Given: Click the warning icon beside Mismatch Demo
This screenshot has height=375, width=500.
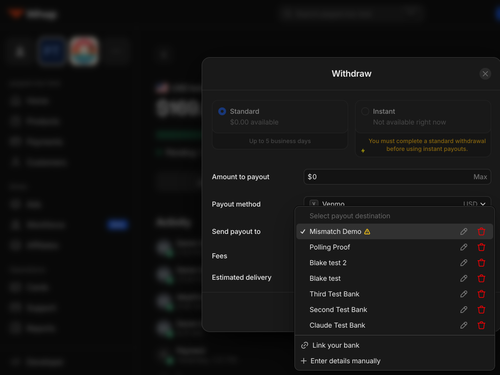Looking at the screenshot, I should [x=367, y=231].
